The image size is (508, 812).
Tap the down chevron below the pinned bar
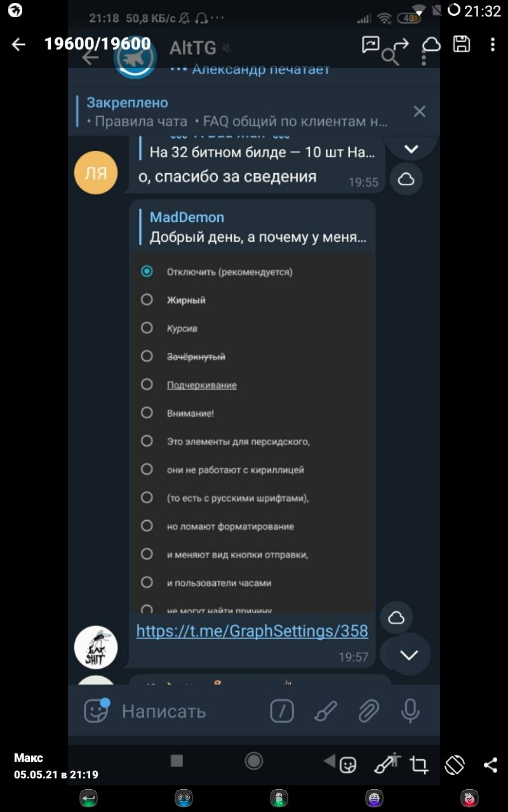pyautogui.click(x=411, y=150)
